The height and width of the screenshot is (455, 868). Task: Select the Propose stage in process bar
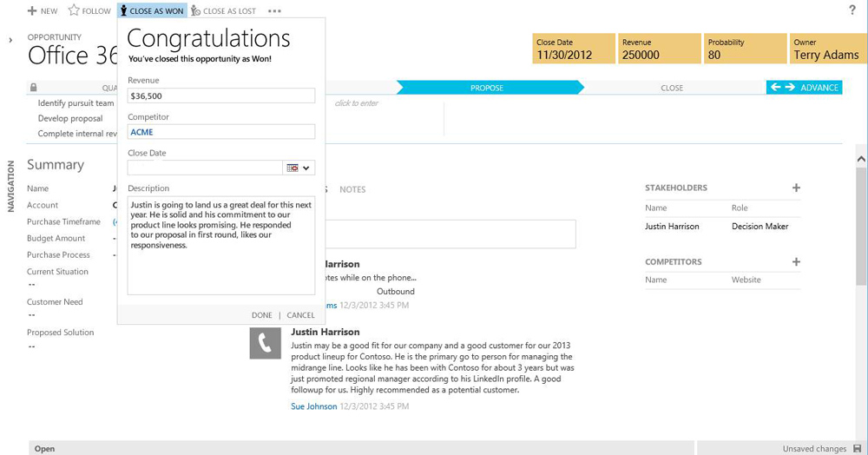tap(487, 88)
